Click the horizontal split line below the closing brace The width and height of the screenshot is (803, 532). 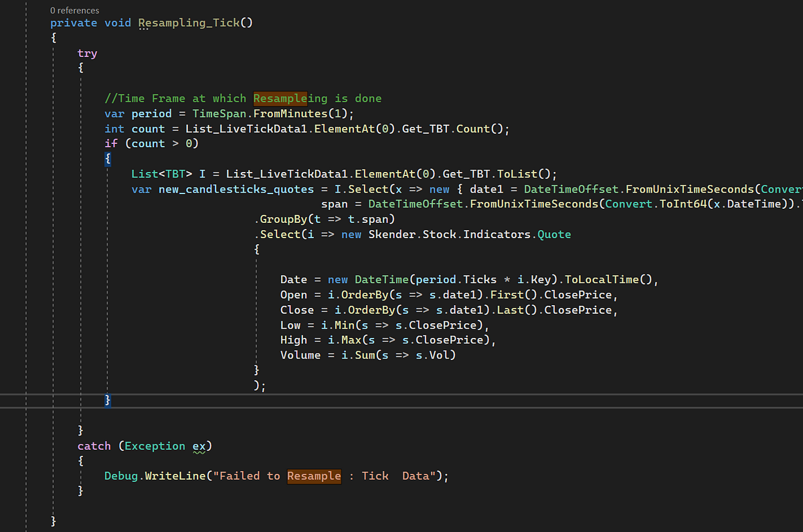pyautogui.click(x=401, y=409)
